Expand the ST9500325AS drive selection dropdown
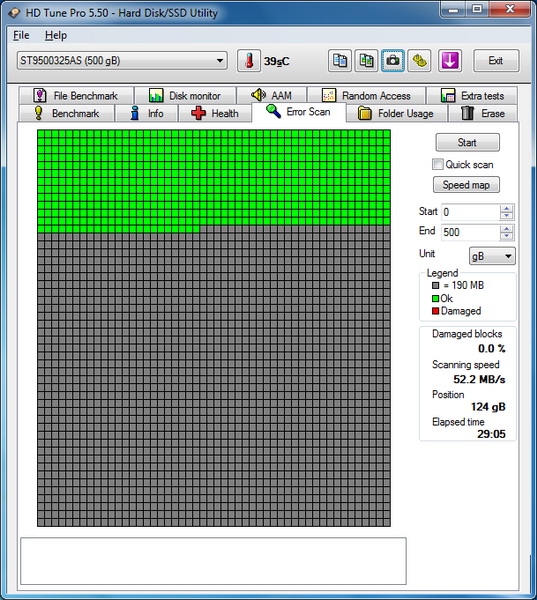Image resolution: width=537 pixels, height=600 pixels. pos(122,60)
